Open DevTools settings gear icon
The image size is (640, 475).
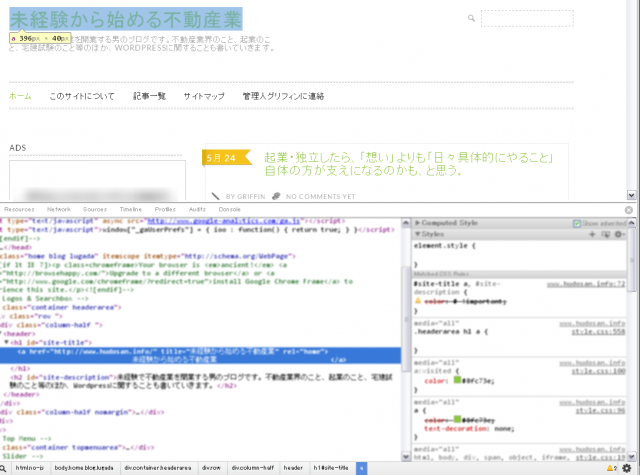(627, 468)
